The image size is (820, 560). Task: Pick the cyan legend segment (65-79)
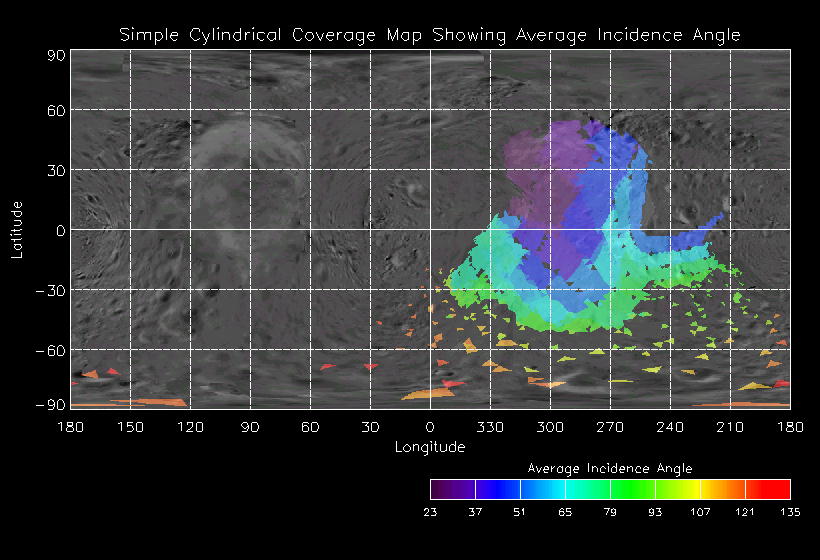pyautogui.click(x=588, y=489)
